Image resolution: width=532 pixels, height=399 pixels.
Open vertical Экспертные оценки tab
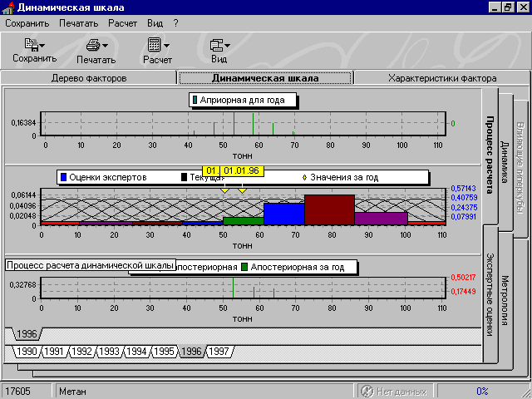[490, 294]
